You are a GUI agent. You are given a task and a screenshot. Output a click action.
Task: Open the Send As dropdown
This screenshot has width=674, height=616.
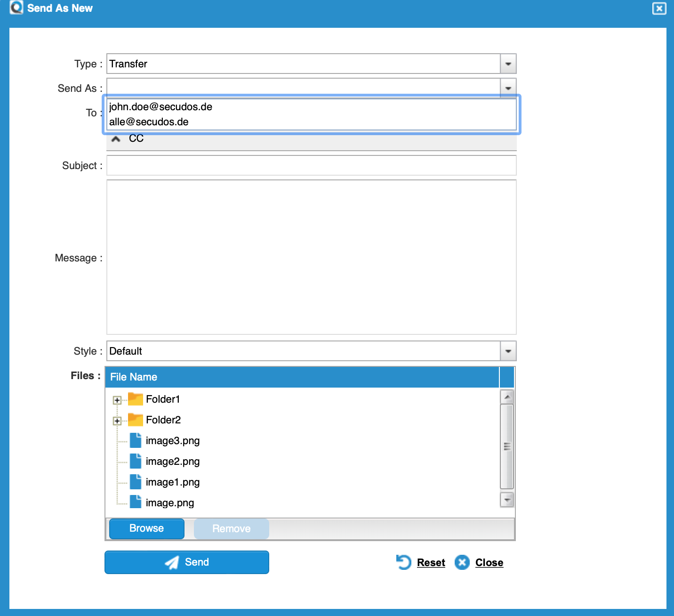click(507, 88)
